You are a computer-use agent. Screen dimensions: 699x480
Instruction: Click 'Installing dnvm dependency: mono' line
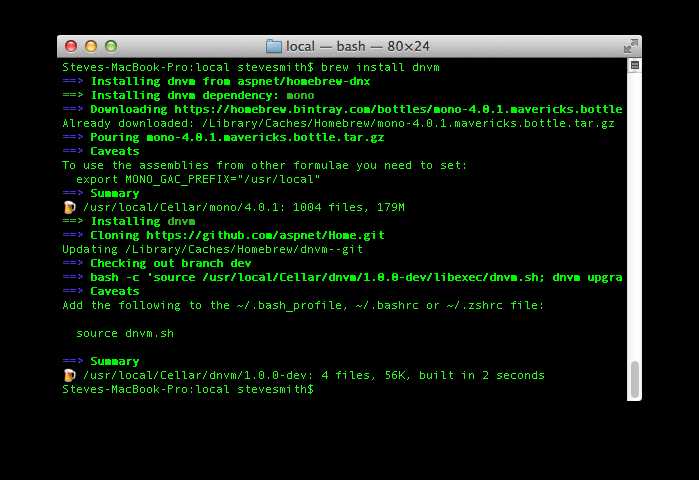click(188, 95)
